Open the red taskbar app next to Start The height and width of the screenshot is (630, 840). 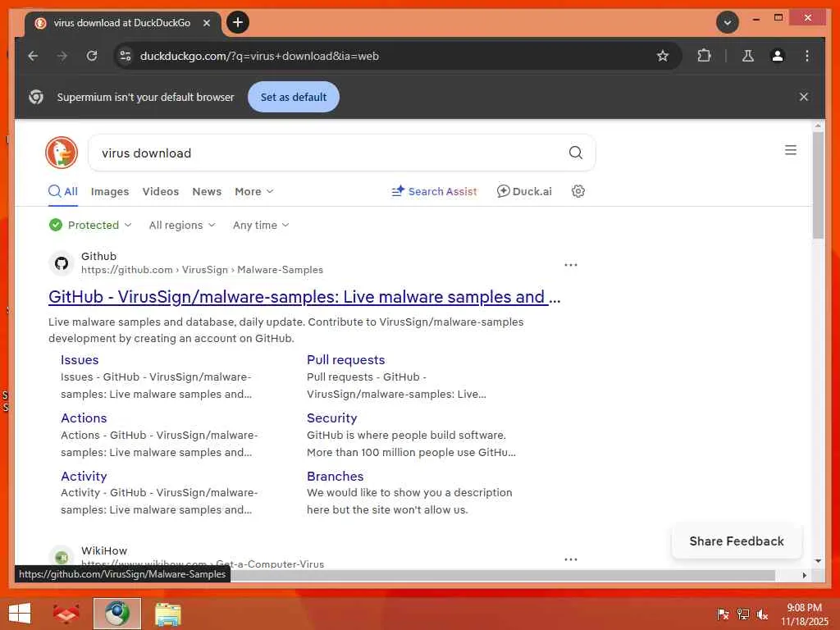[x=66, y=614]
